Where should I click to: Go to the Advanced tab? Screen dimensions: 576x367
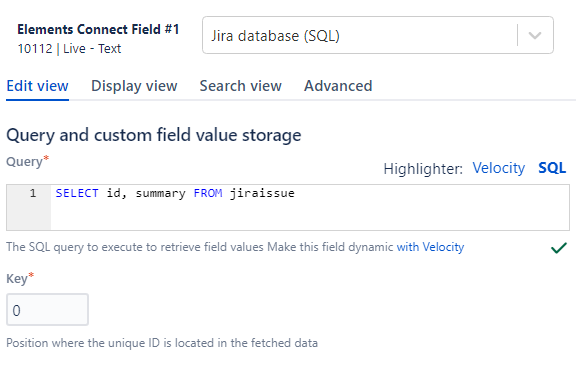(x=338, y=86)
